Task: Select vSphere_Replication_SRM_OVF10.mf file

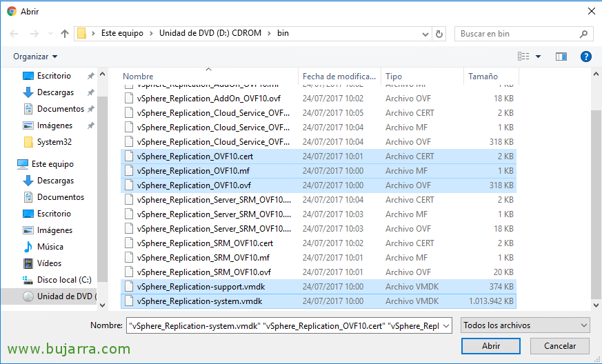Action: (319, 258)
